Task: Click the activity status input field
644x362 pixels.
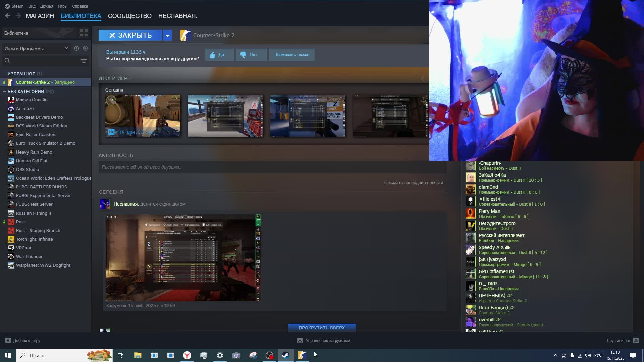Action: (272, 167)
